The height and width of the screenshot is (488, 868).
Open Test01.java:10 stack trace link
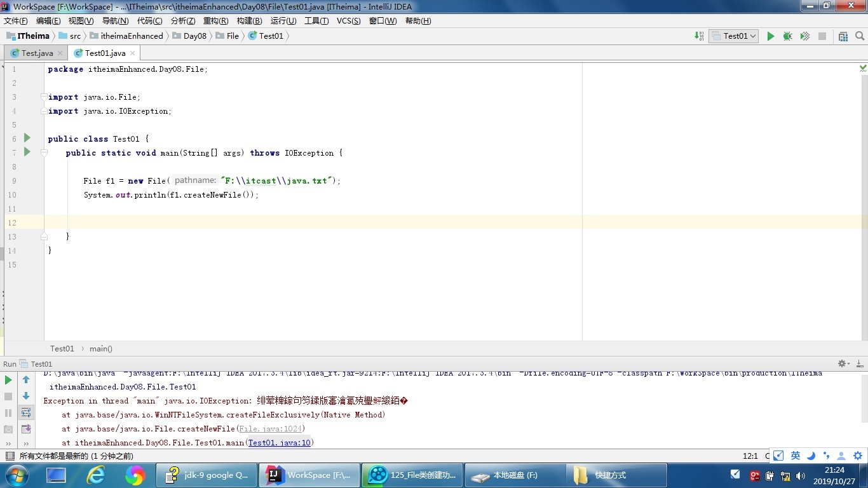pos(279,443)
